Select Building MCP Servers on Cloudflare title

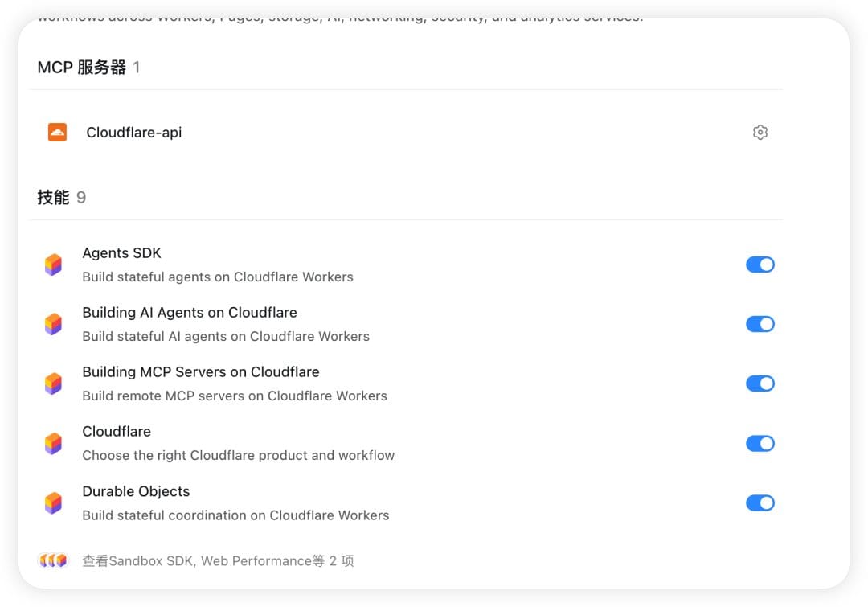(x=201, y=371)
